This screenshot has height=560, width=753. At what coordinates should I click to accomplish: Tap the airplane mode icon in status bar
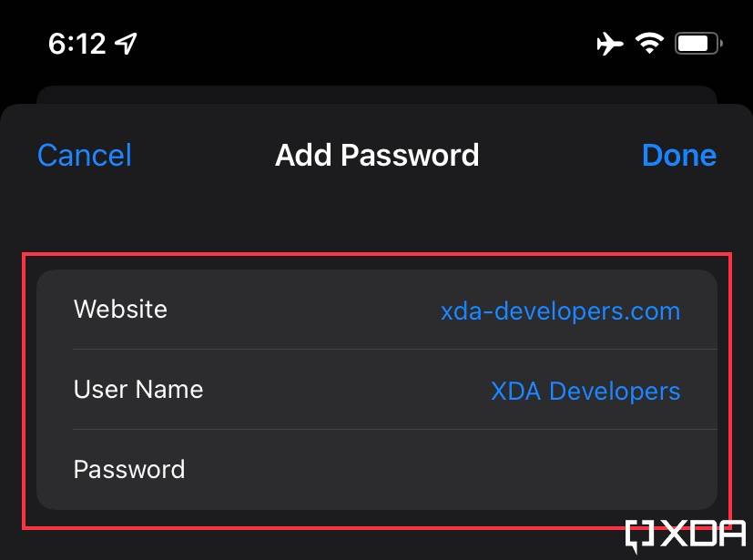point(609,43)
